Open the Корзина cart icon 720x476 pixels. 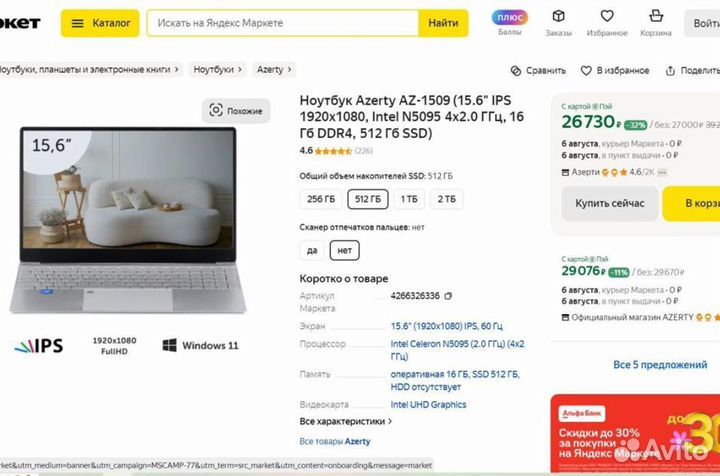point(656,16)
